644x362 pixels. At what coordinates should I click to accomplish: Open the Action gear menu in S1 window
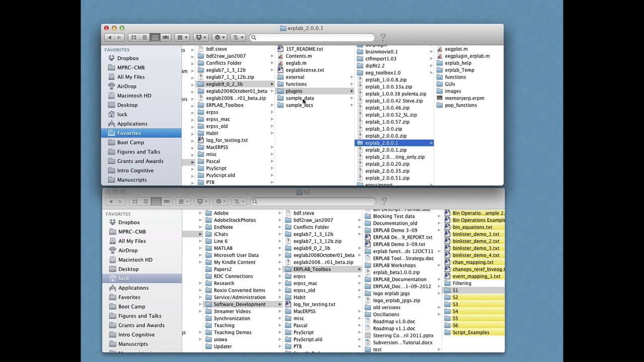(221, 201)
